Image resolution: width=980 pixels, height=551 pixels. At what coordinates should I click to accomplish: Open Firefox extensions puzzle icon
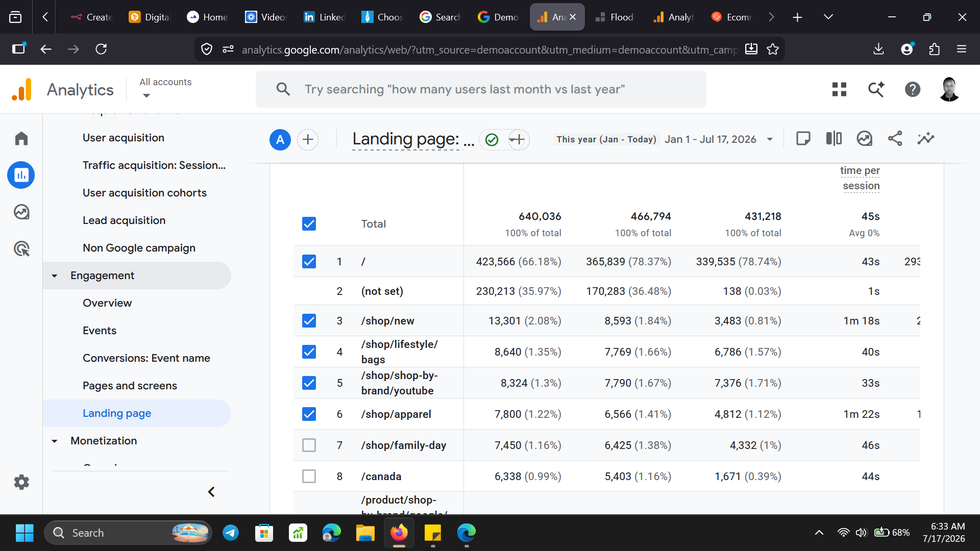coord(934,49)
